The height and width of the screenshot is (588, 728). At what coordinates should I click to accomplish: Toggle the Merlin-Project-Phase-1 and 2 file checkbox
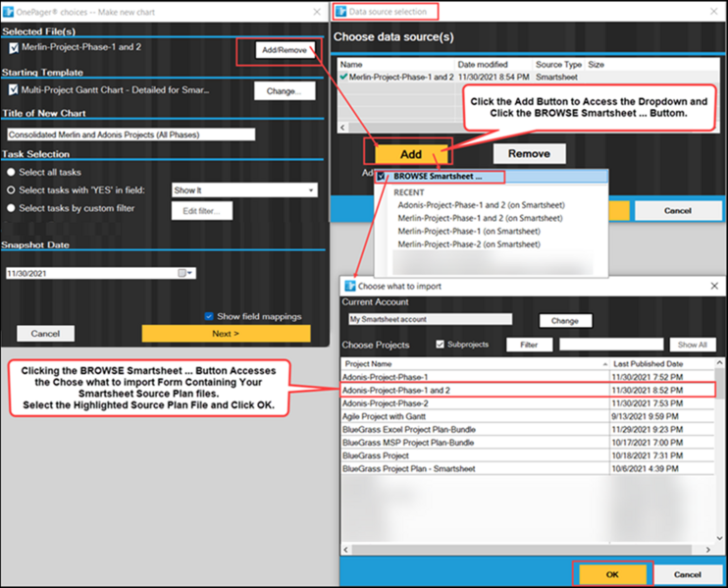(x=14, y=47)
